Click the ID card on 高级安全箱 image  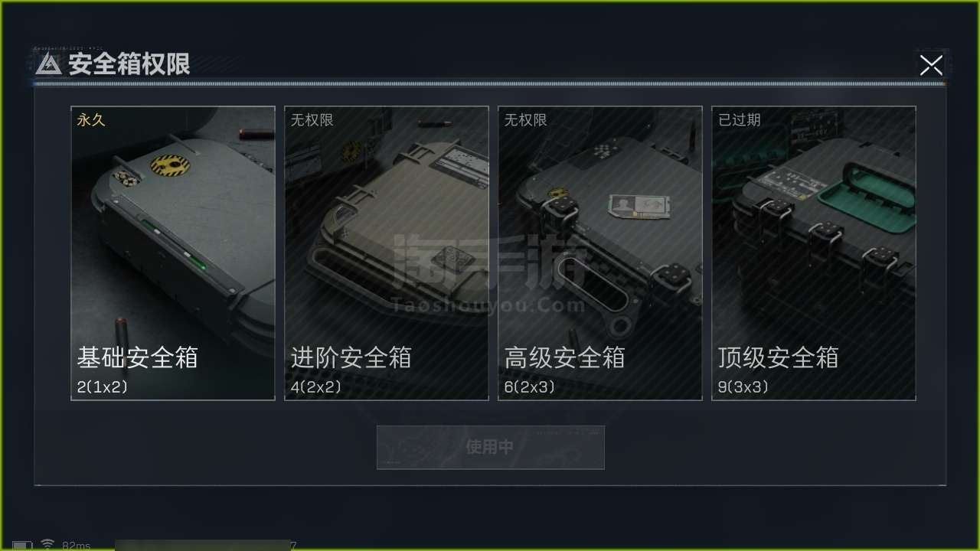point(634,204)
